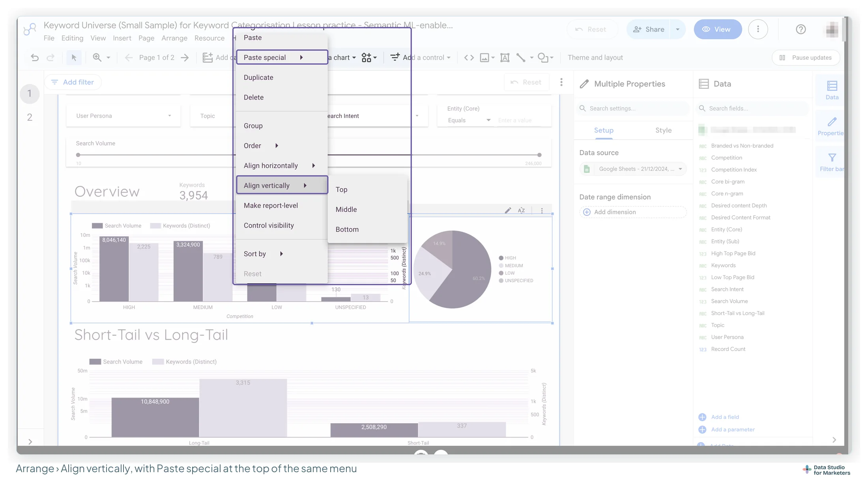This screenshot has height=484, width=868.
Task: Click the Search Volume slider left handle
Action: pyautogui.click(x=78, y=155)
